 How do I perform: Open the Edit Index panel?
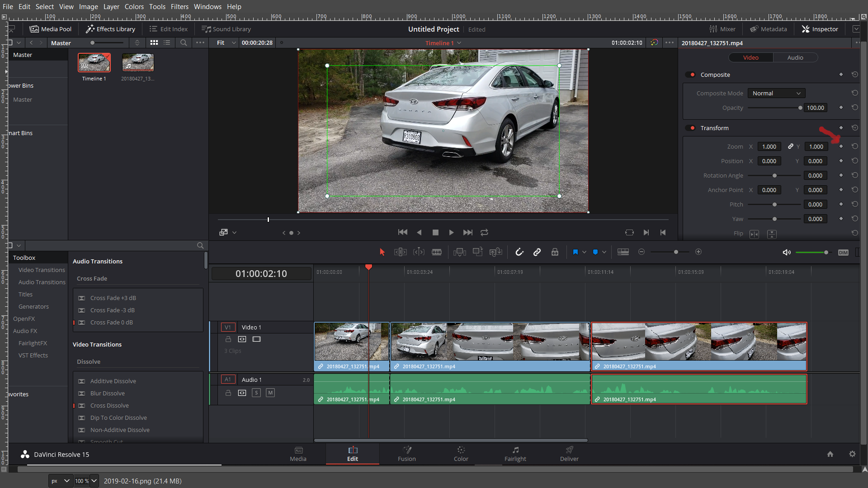(x=169, y=29)
